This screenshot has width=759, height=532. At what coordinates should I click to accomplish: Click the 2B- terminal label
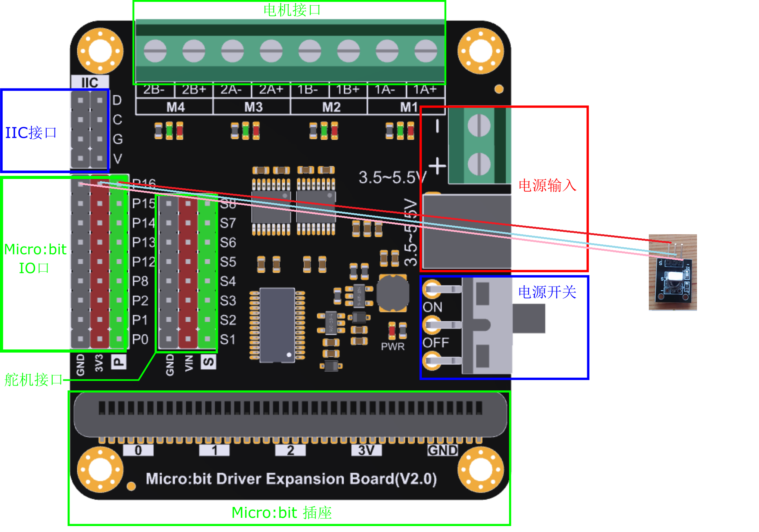click(x=154, y=90)
